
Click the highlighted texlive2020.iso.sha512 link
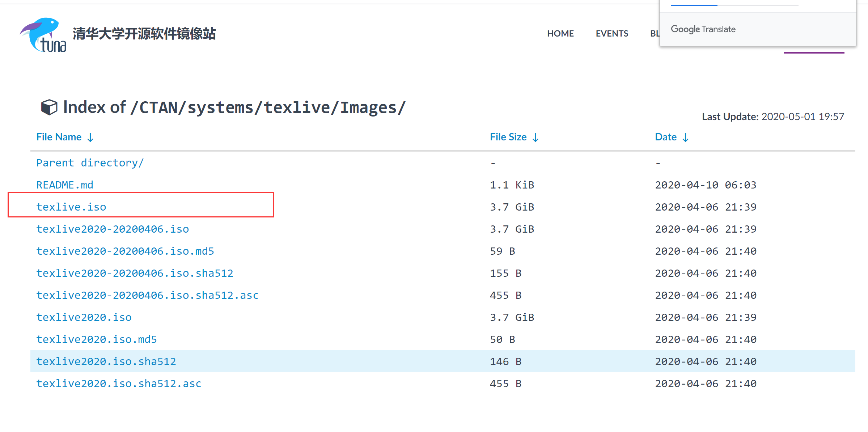point(106,361)
